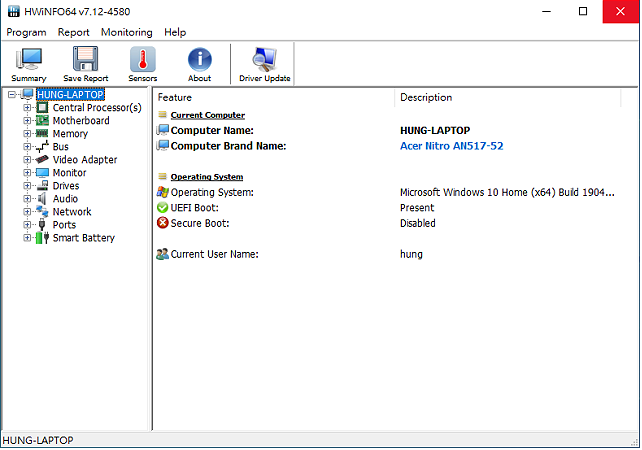Expand the Motherboard node

27,121
